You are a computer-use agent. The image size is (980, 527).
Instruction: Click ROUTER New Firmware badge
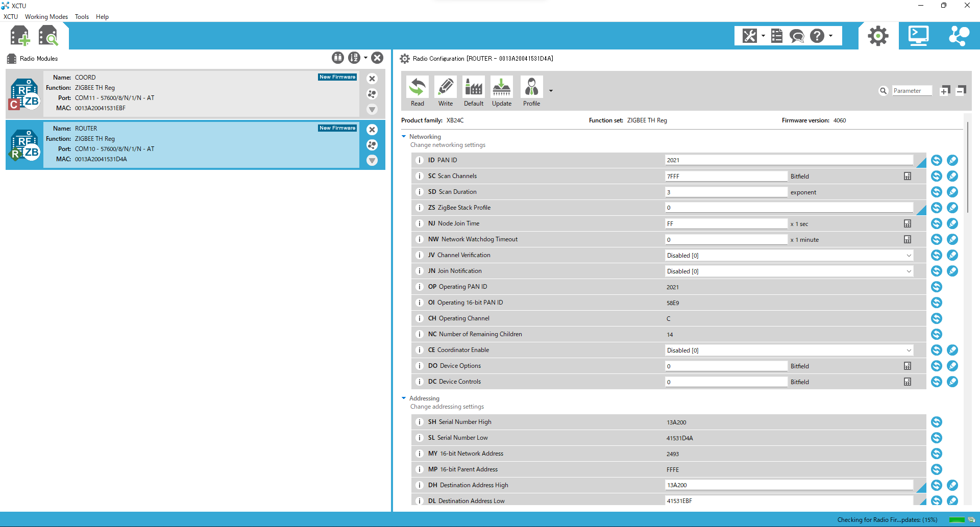(x=337, y=128)
